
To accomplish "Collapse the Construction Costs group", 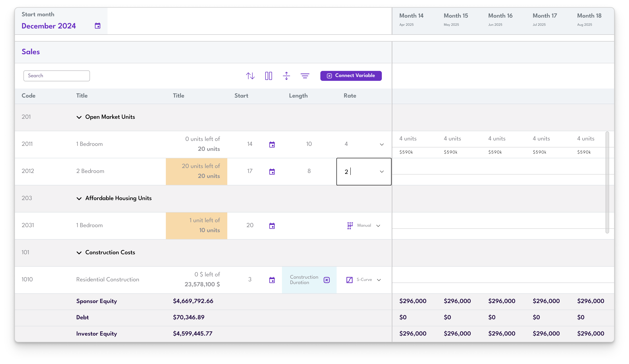I will [x=79, y=253].
